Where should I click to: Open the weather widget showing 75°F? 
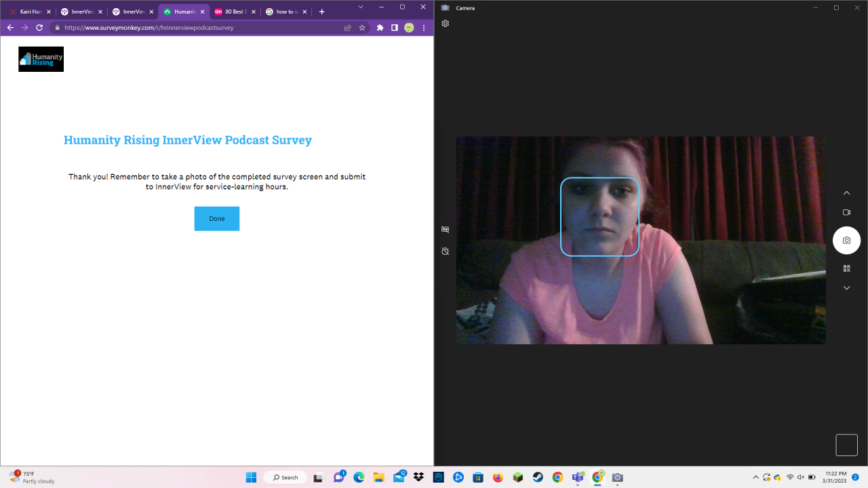[x=33, y=477]
